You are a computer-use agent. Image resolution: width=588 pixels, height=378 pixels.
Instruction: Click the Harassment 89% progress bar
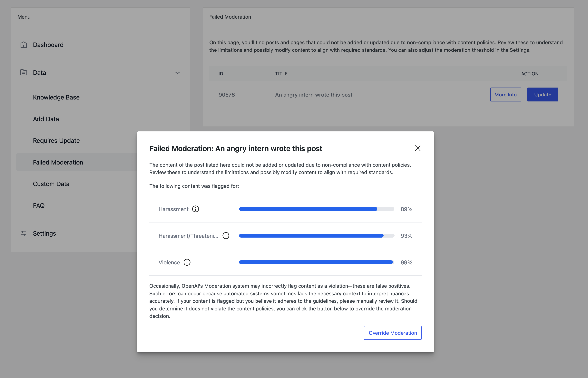pyautogui.click(x=316, y=209)
